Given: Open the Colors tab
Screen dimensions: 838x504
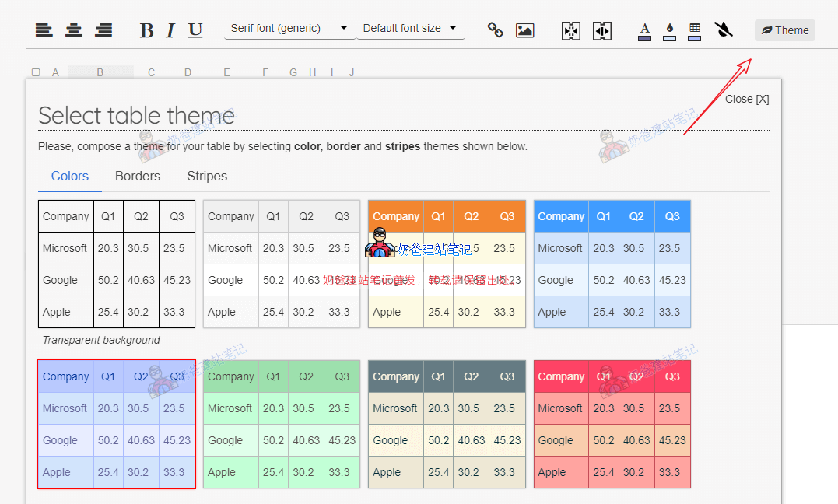Looking at the screenshot, I should pyautogui.click(x=70, y=176).
